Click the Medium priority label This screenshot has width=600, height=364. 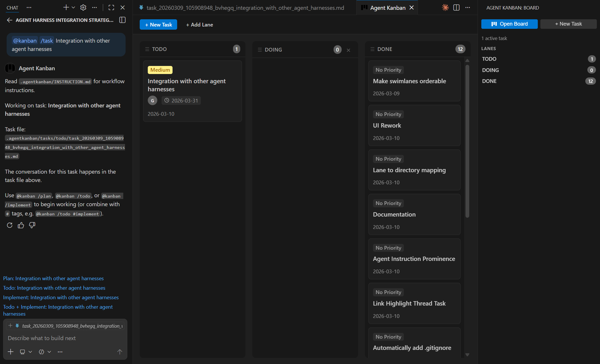(x=160, y=70)
